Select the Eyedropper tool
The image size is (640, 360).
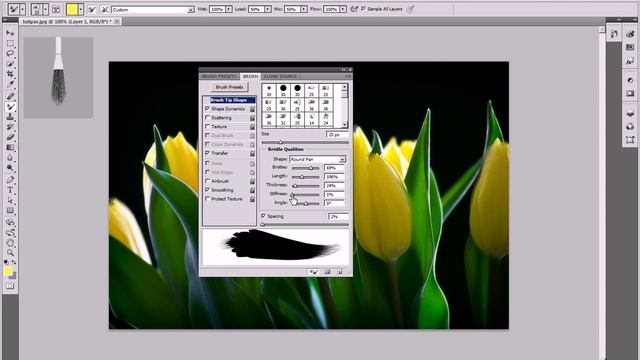[x=10, y=84]
